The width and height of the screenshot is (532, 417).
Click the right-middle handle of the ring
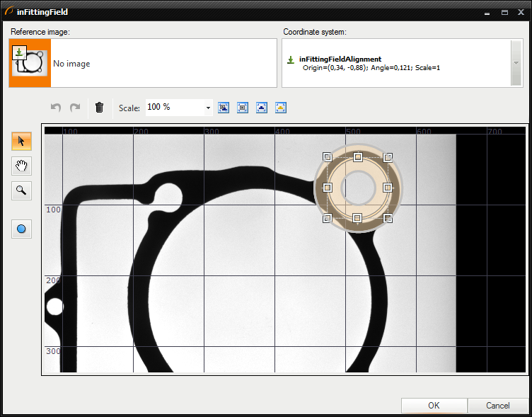click(x=388, y=188)
